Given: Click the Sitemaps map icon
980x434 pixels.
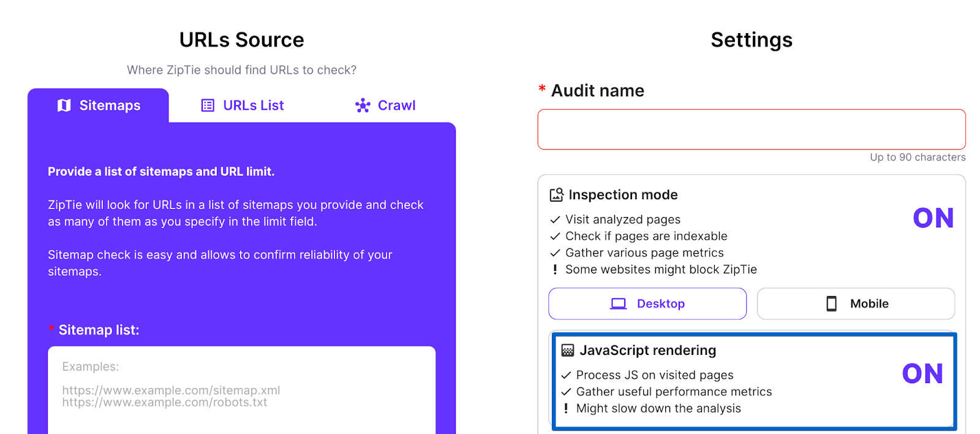Looking at the screenshot, I should (x=64, y=105).
